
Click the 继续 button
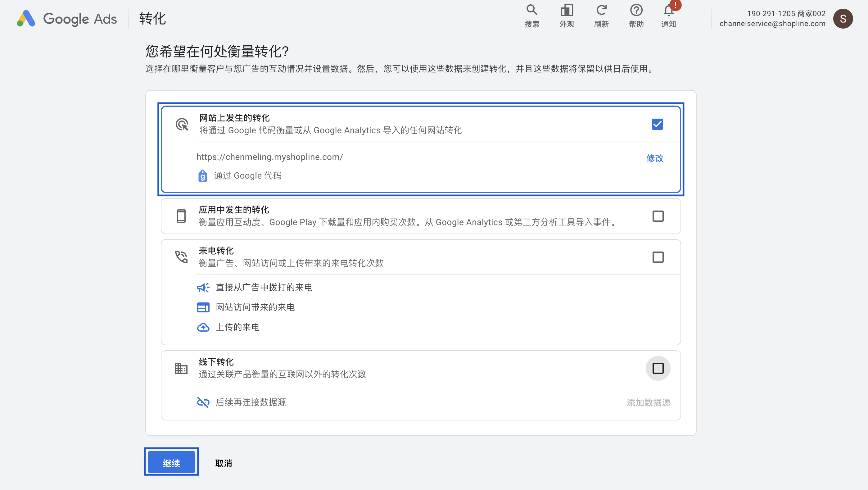click(171, 463)
